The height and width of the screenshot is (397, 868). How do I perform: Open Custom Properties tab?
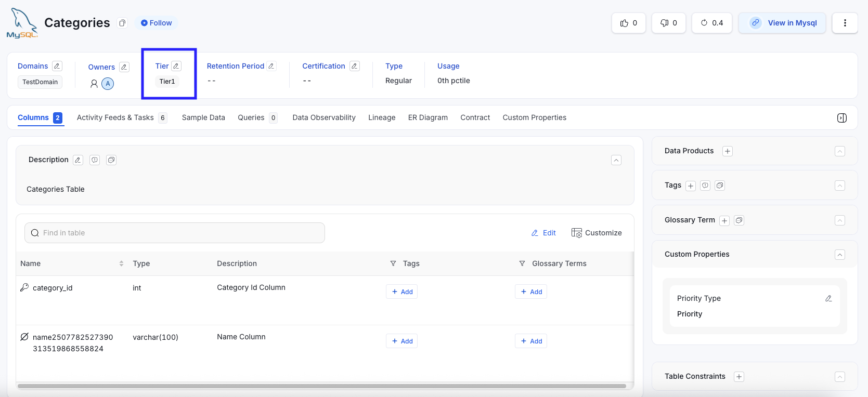tap(535, 118)
